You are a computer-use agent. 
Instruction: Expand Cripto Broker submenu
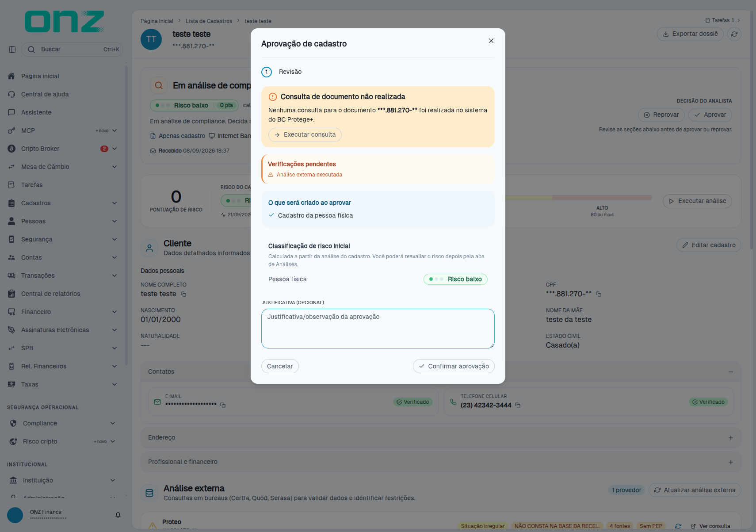[x=115, y=149]
